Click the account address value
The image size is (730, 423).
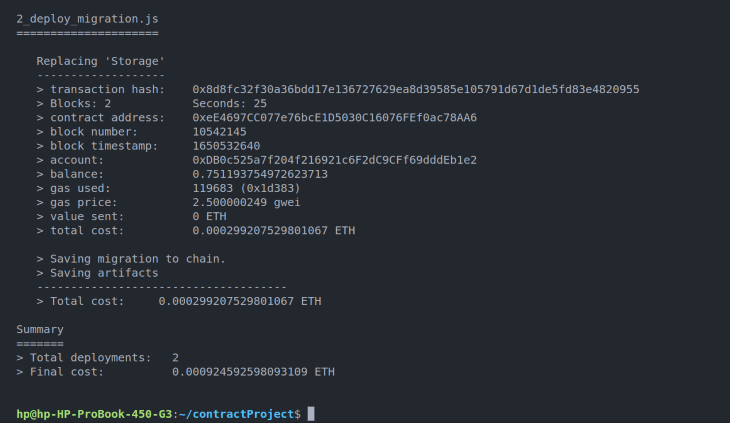click(x=334, y=159)
